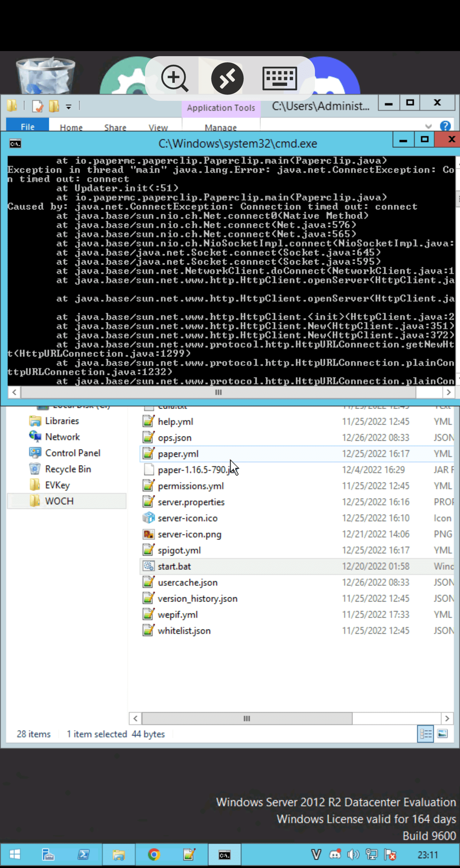The width and height of the screenshot is (460, 868).
Task: Click the file list's left scroll arrow
Action: (135, 718)
